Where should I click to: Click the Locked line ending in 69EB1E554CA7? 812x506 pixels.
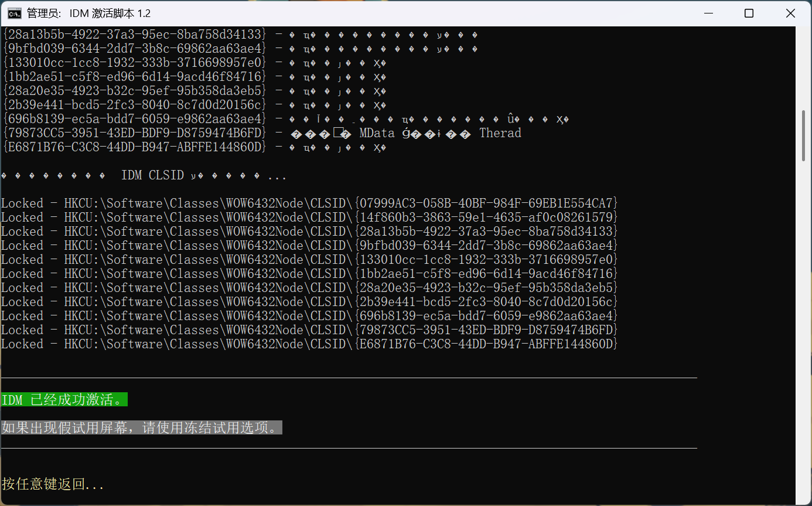(x=309, y=203)
